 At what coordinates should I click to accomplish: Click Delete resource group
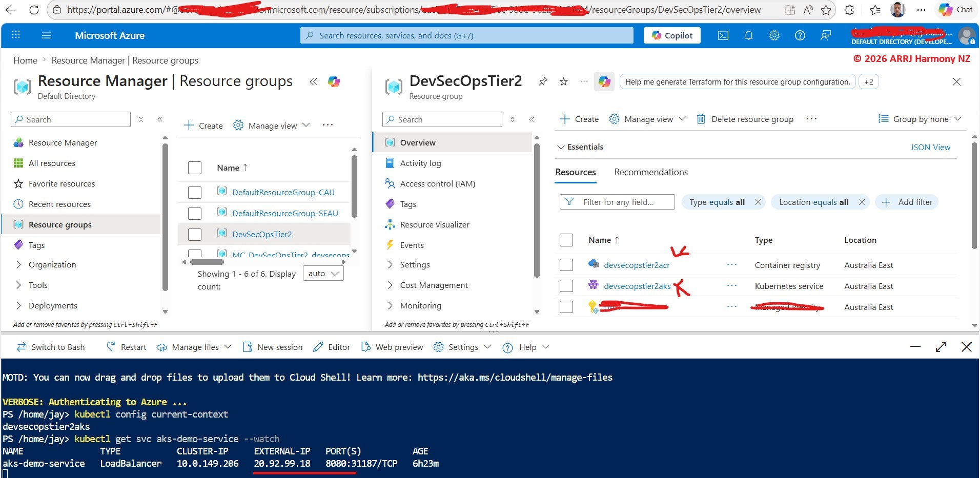(x=745, y=119)
